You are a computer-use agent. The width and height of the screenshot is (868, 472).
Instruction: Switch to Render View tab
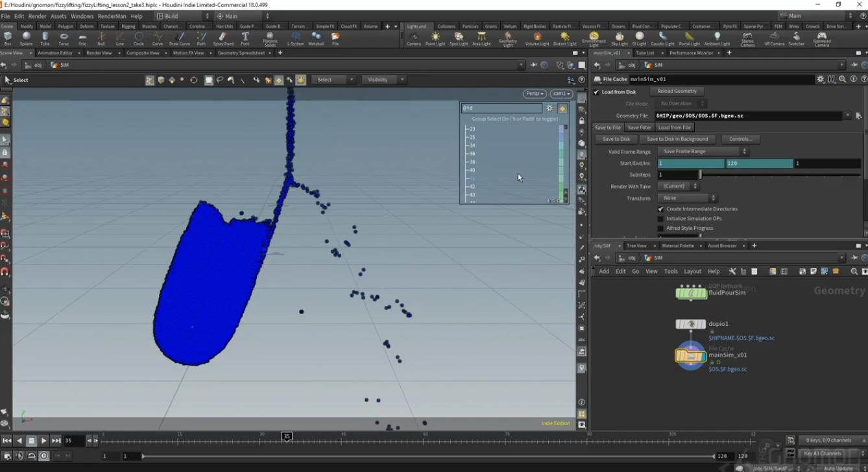point(99,53)
